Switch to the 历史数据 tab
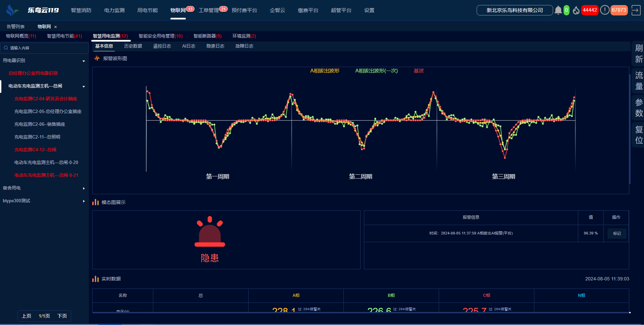The width and height of the screenshot is (644, 325). point(133,46)
